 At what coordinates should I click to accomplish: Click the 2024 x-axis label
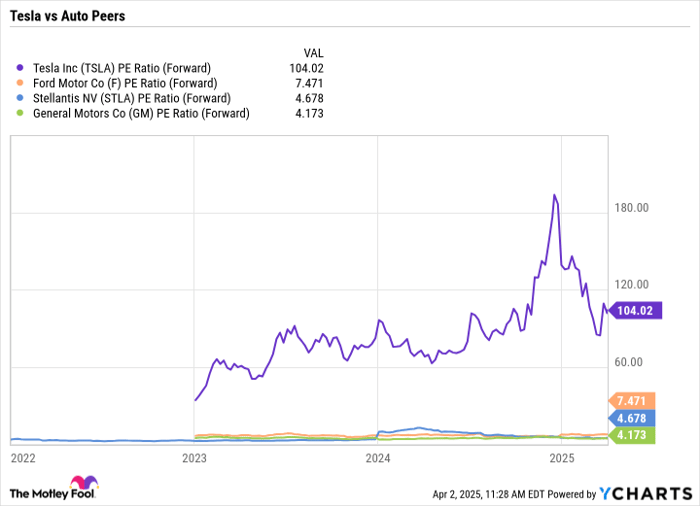(378, 458)
